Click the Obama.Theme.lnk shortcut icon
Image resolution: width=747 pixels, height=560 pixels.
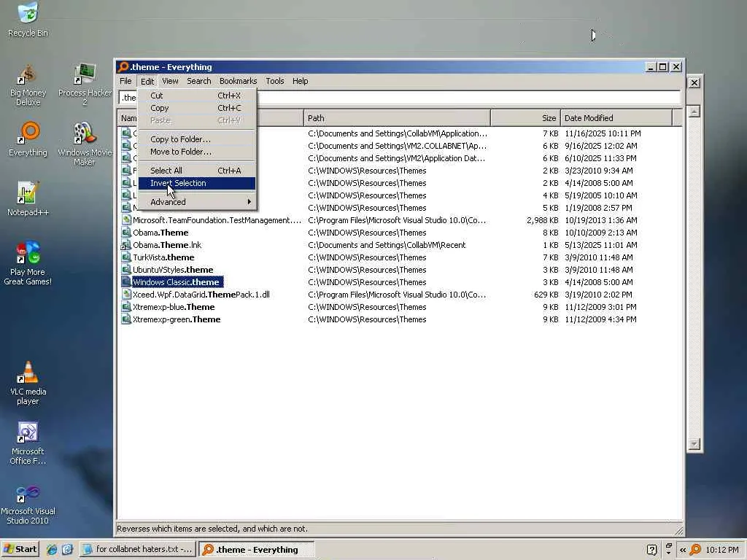pos(126,245)
